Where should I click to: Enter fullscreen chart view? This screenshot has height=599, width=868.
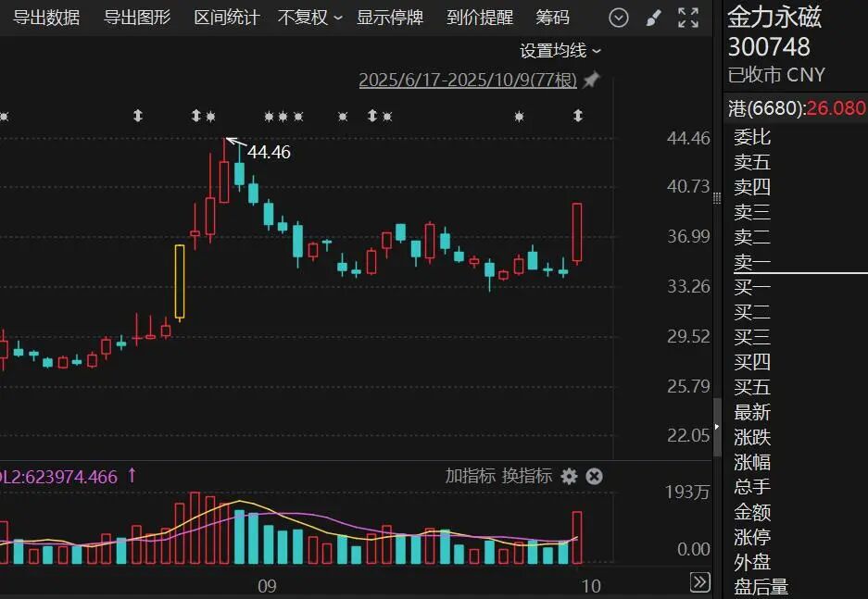pyautogui.click(x=688, y=18)
